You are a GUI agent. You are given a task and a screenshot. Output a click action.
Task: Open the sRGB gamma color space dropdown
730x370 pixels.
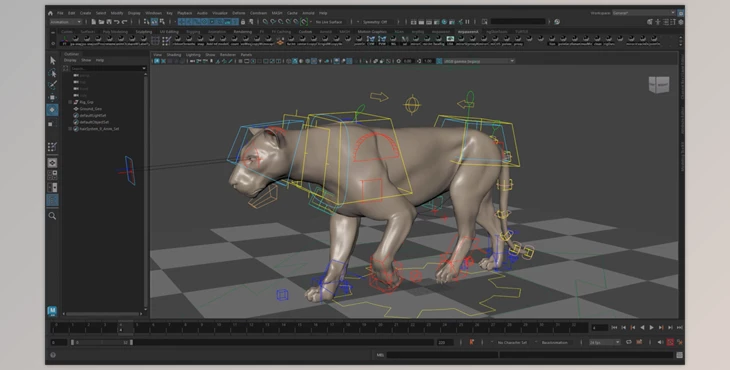479,61
